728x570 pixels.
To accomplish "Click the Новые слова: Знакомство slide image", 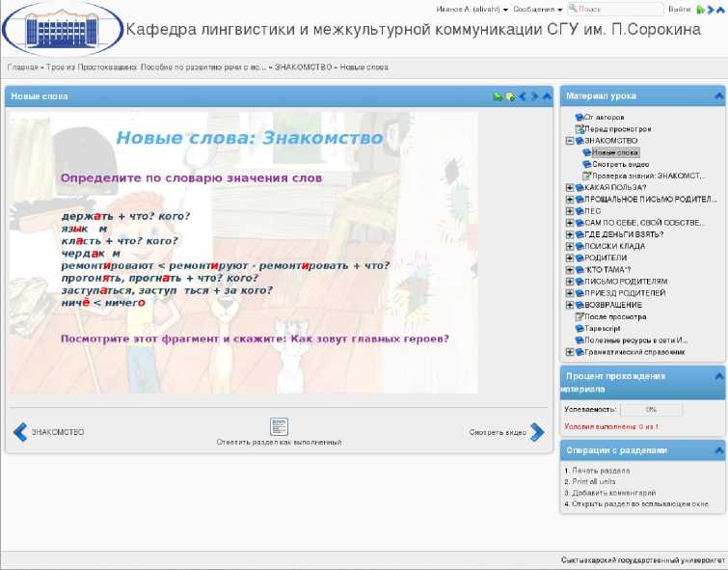I will 243,253.
